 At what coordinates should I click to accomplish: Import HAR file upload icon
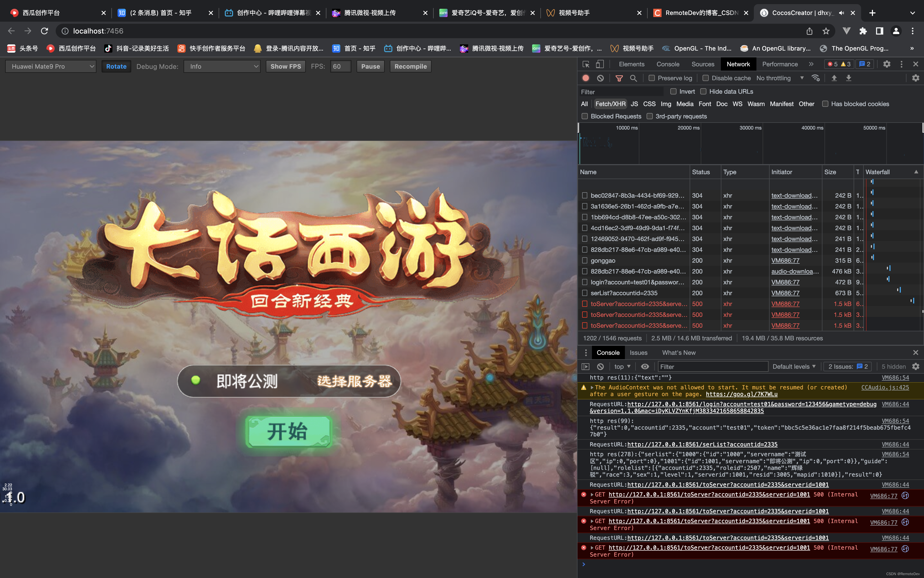[x=834, y=78]
